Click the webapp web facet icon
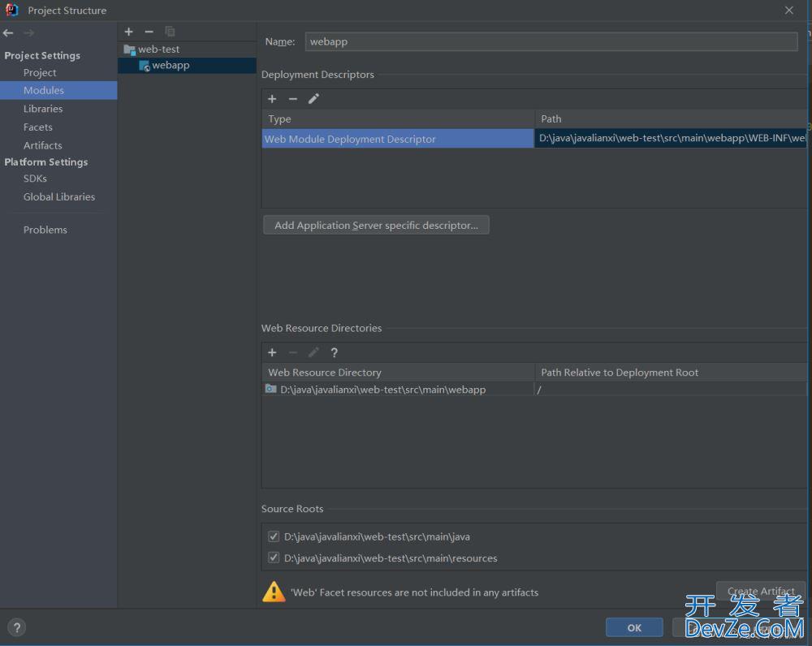Viewport: 812px width, 646px height. click(145, 66)
